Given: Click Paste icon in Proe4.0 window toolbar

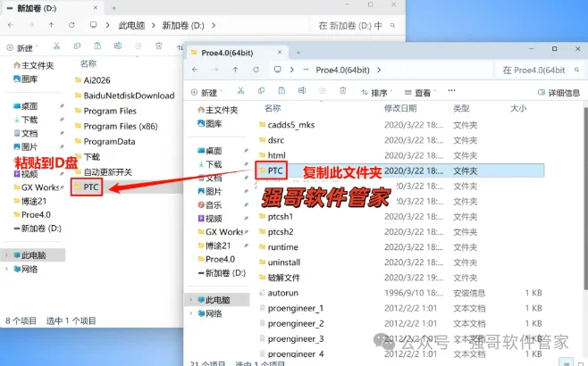Looking at the screenshot, I should click(x=281, y=91).
